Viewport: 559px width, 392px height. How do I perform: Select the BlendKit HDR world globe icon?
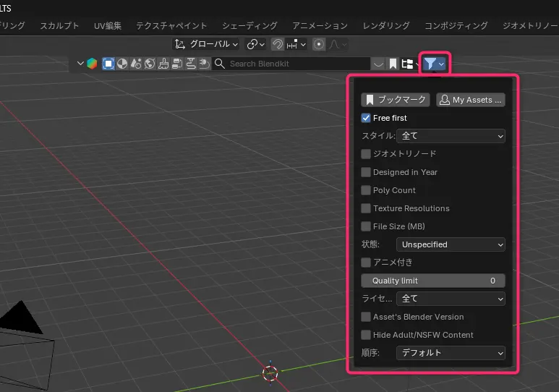pyautogui.click(x=150, y=64)
